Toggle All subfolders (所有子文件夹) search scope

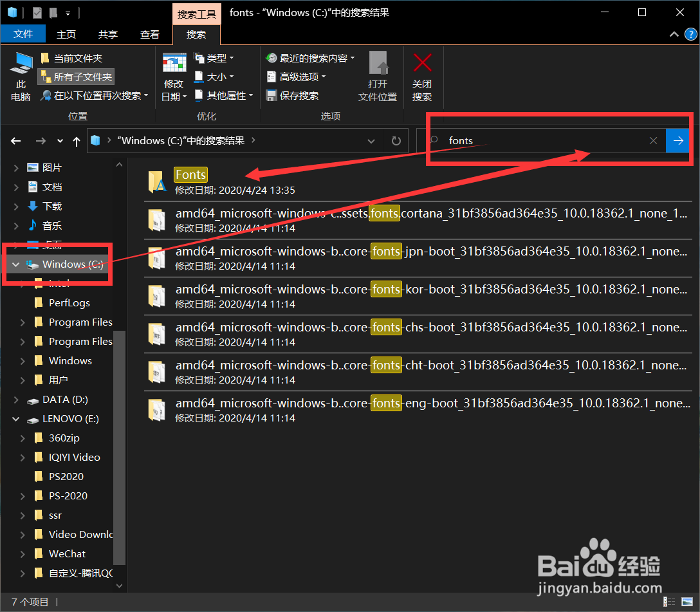(77, 77)
